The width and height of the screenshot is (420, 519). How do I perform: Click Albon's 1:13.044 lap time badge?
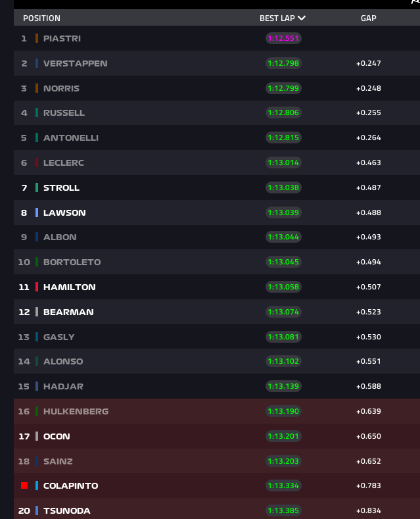283,237
